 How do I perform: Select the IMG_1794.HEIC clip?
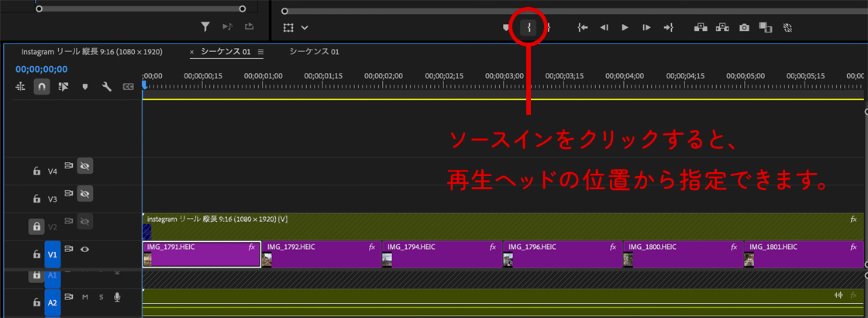coord(442,254)
